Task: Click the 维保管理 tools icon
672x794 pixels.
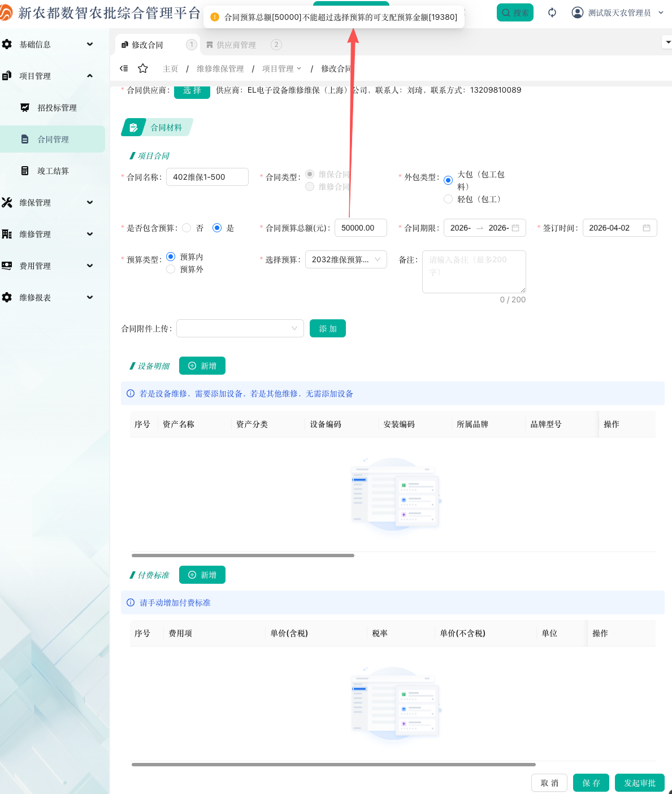Action: [x=7, y=202]
